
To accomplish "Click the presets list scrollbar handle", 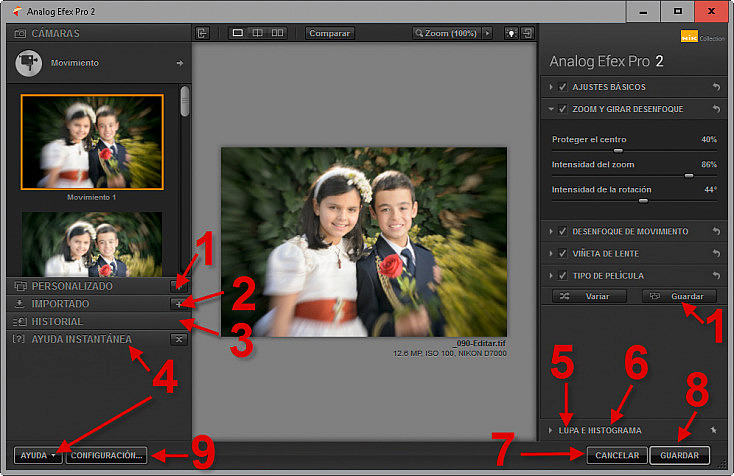I will pyautogui.click(x=185, y=101).
